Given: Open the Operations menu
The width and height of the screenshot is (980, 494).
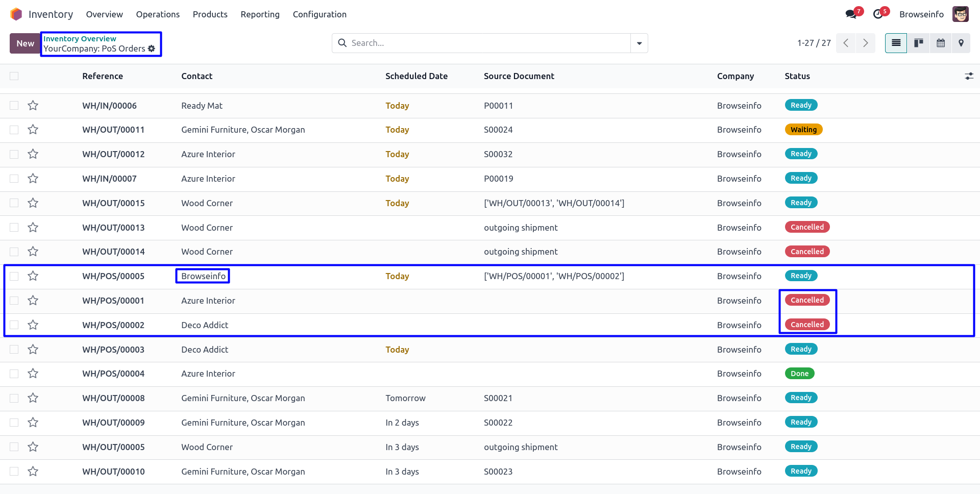Looking at the screenshot, I should 158,14.
